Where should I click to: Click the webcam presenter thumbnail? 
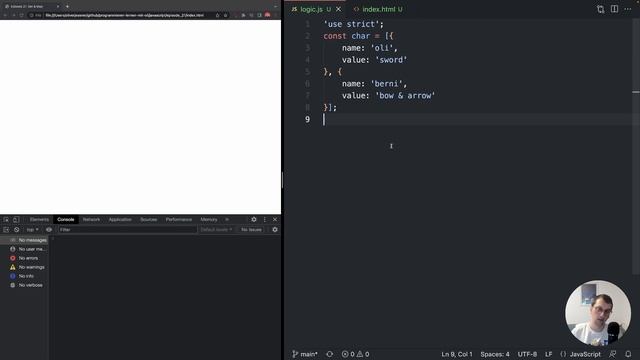[598, 313]
